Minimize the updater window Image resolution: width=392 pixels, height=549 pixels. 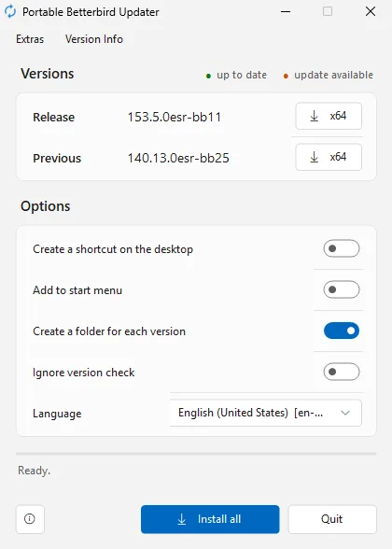286,11
